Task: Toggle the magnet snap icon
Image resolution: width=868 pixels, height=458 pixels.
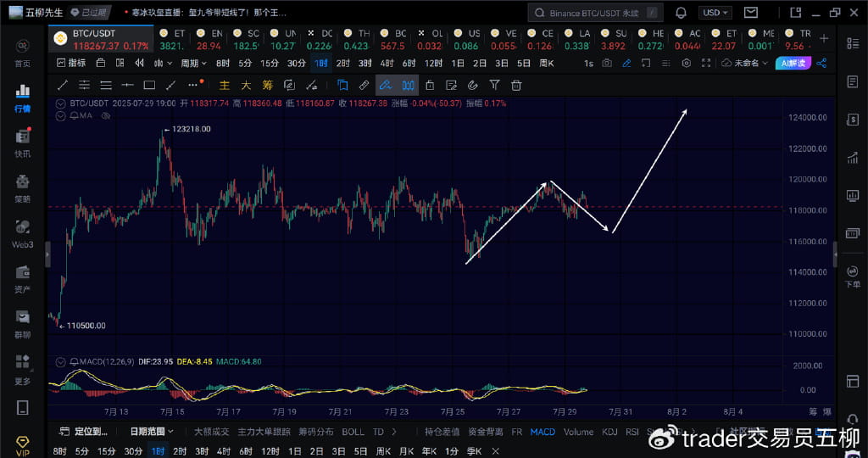Action: click(472, 85)
